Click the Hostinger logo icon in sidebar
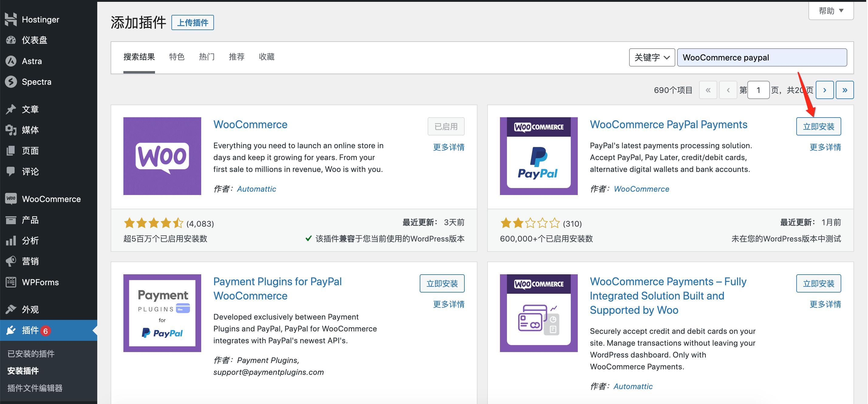868x404 pixels. [x=11, y=19]
